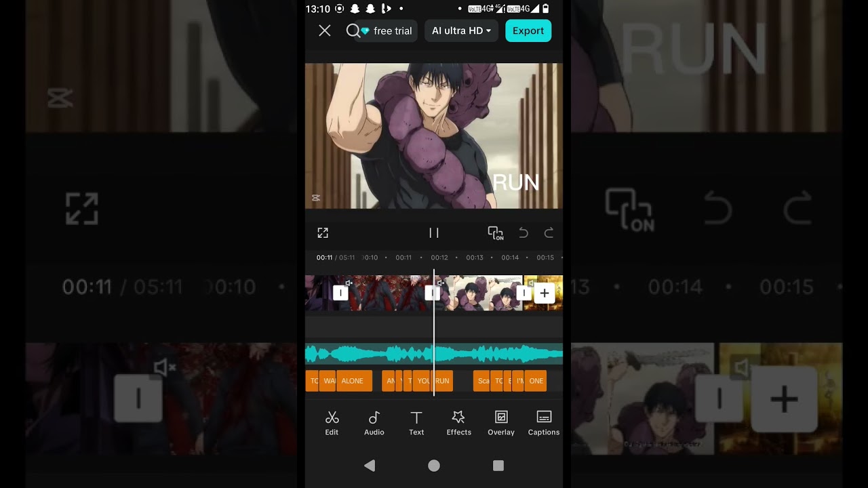868x488 pixels.
Task: Pause the video playback
Action: coord(434,233)
